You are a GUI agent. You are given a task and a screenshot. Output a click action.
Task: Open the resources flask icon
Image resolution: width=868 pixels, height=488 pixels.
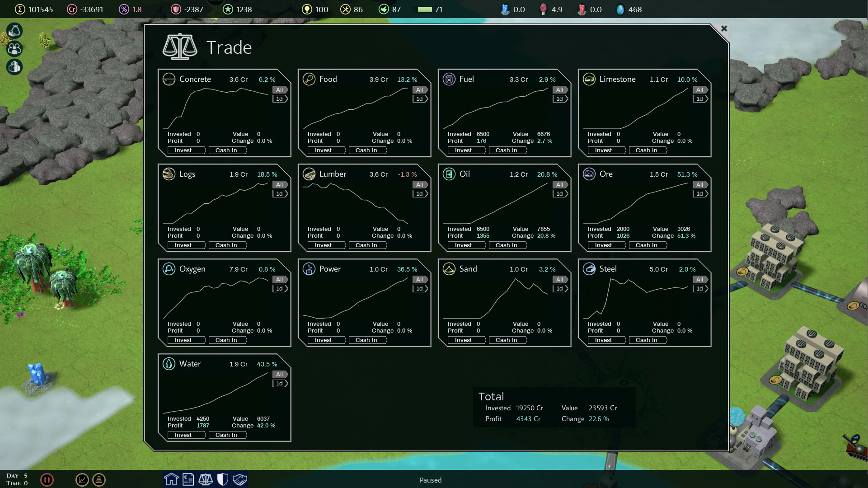click(x=14, y=31)
